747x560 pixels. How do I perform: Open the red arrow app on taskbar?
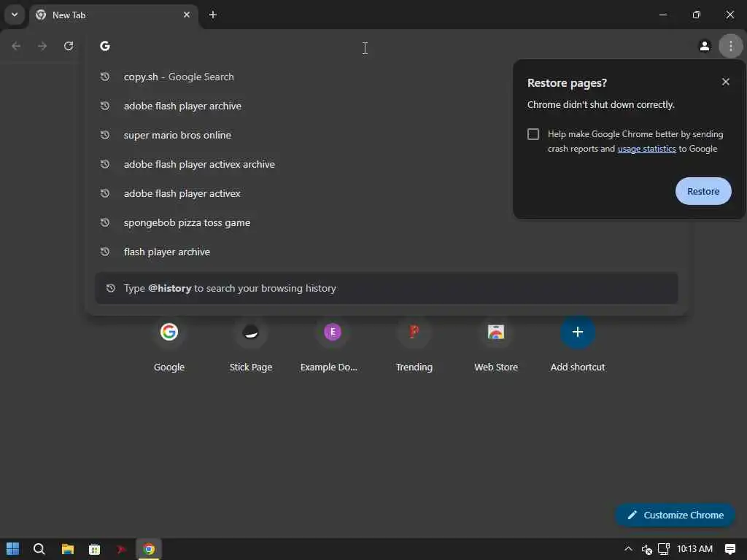[122, 549]
